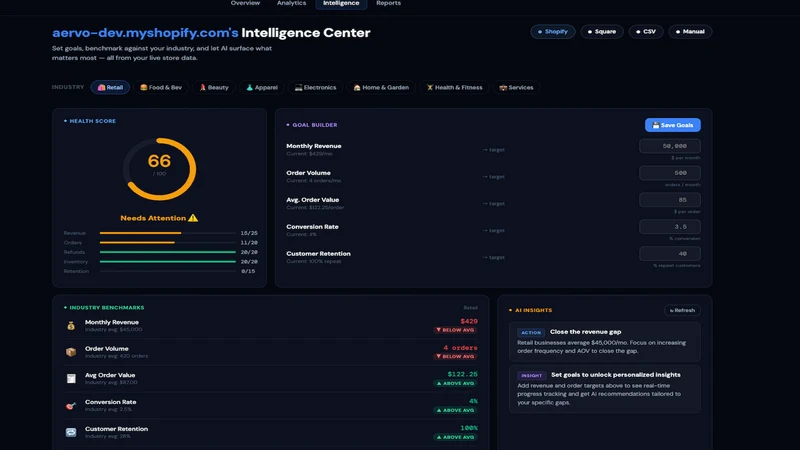Edit the Customer Retention target field
This screenshot has width=800, height=450.
(x=669, y=254)
